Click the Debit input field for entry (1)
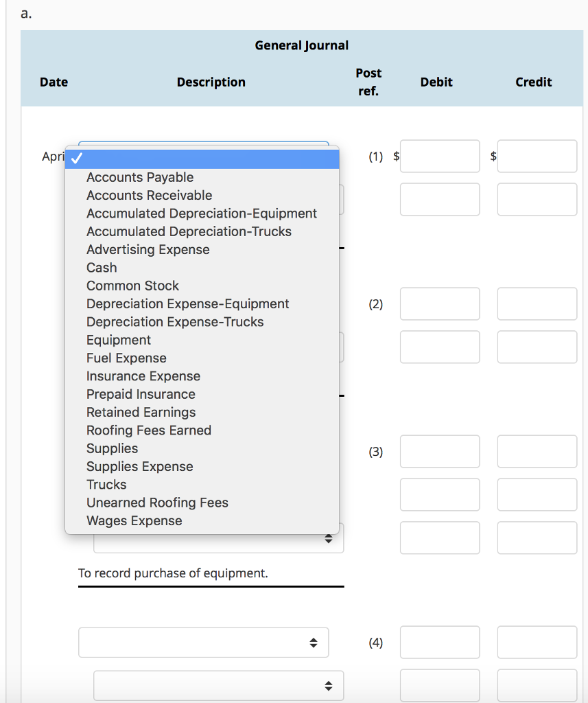 tap(439, 157)
